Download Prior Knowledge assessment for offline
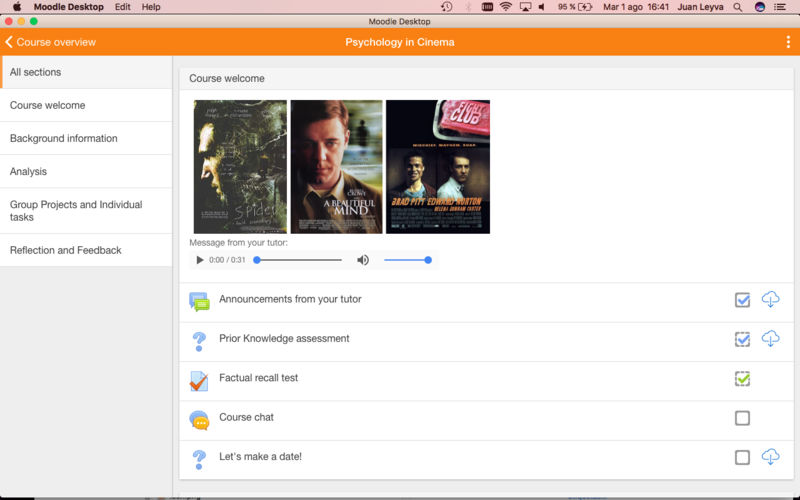The width and height of the screenshot is (800, 500). coord(770,338)
